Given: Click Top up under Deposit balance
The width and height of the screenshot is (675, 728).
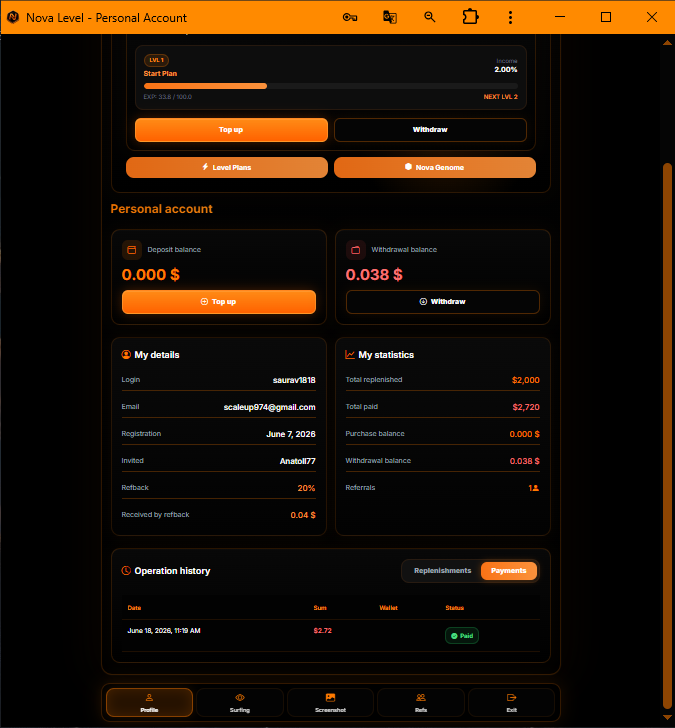Looking at the screenshot, I should click(x=219, y=302).
